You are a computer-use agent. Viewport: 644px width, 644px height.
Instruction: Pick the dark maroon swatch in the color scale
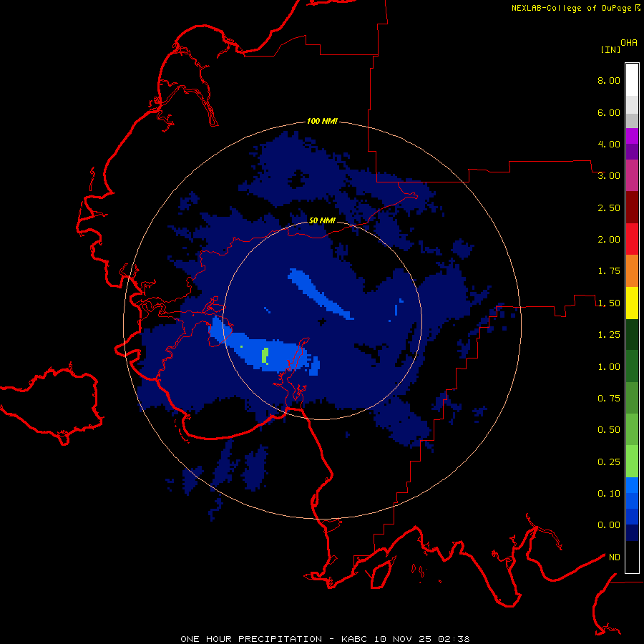point(632,208)
